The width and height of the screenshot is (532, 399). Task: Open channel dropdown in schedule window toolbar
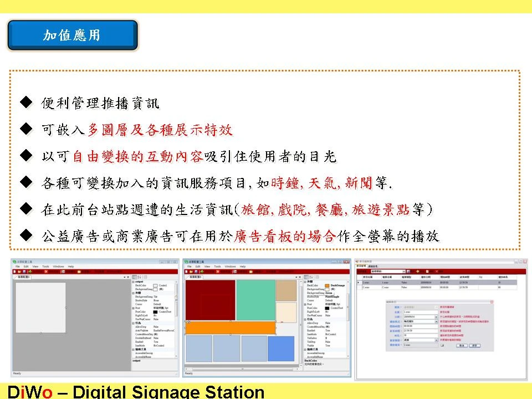click(x=403, y=271)
